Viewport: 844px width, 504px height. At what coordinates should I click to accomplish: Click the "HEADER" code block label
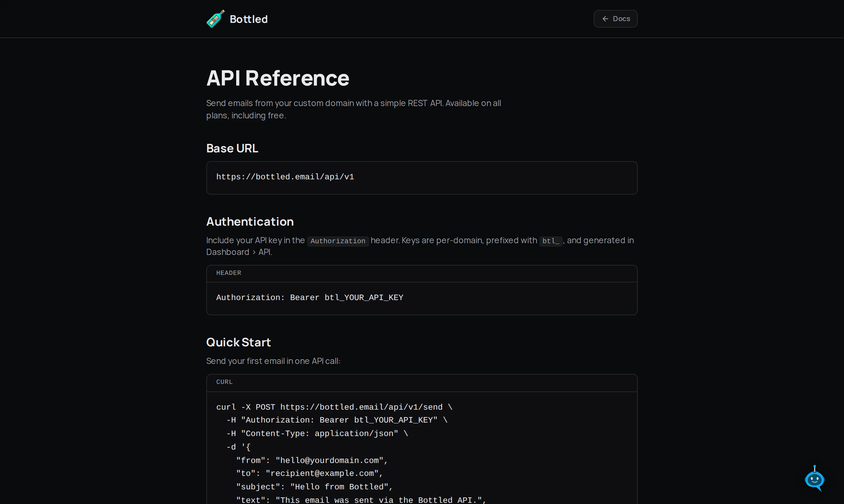tap(229, 273)
